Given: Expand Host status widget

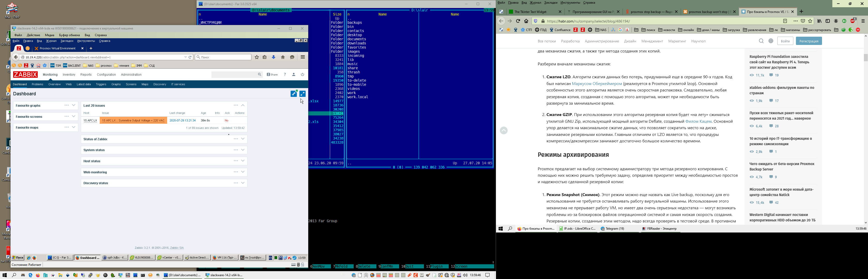Looking at the screenshot, I should pos(243,161).
